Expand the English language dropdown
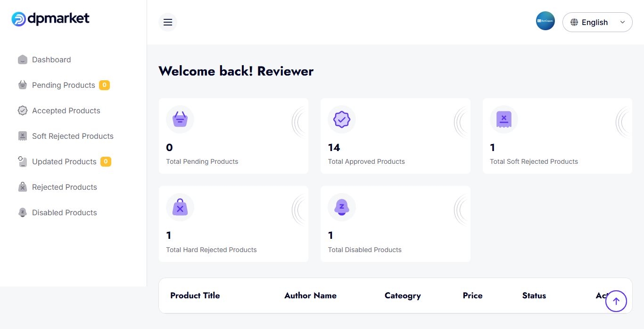The image size is (644, 329). [x=597, y=22]
